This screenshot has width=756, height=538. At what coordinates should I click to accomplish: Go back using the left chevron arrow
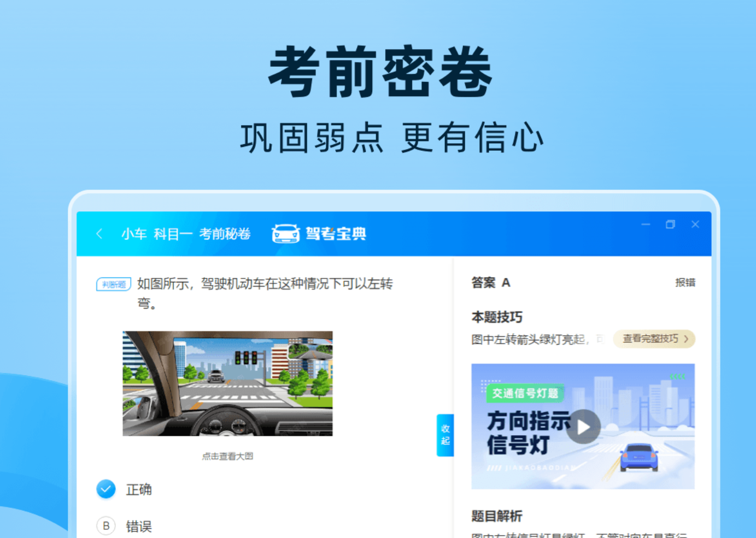99,234
